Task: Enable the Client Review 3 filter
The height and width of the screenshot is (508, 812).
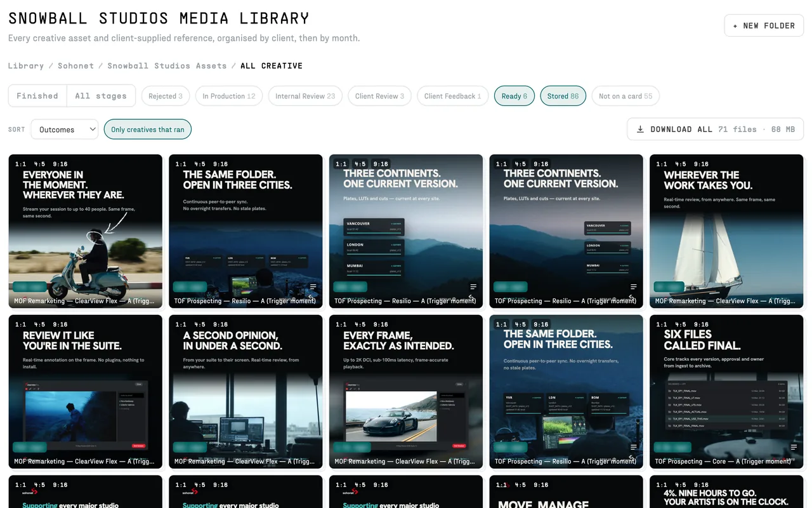Action: [x=379, y=96]
